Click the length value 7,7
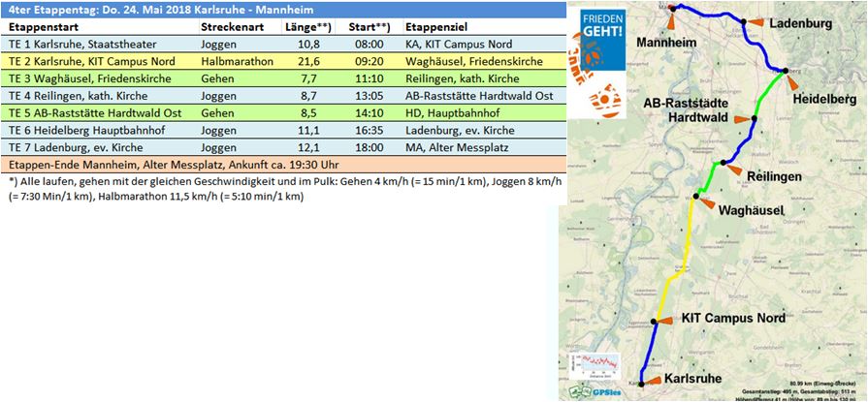This screenshot has width=868, height=402. click(x=309, y=78)
